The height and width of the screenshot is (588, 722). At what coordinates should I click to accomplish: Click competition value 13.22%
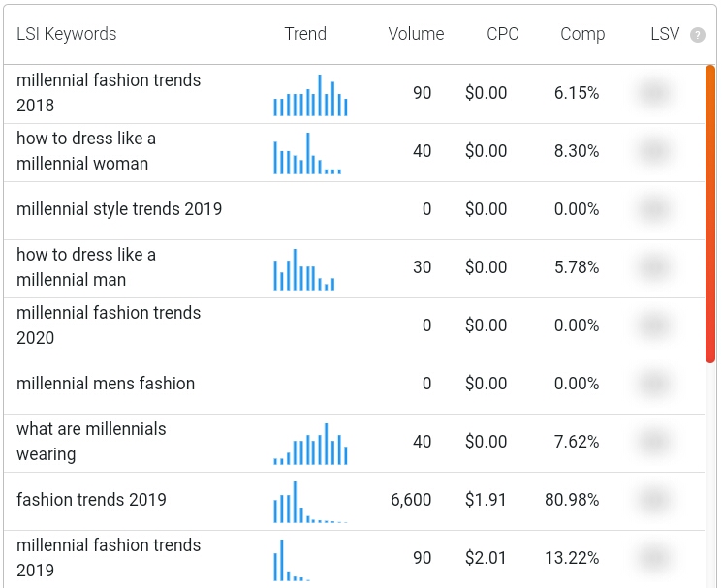pos(572,558)
